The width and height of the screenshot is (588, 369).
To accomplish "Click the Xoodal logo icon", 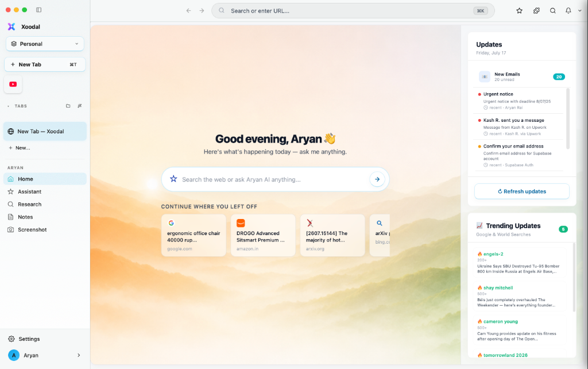I will pos(11,26).
